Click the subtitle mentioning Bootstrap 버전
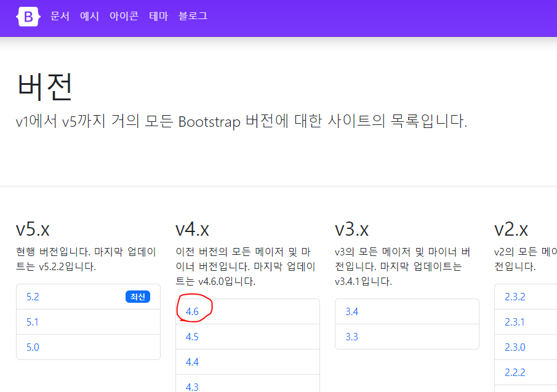This screenshot has height=392, width=557. (x=241, y=121)
